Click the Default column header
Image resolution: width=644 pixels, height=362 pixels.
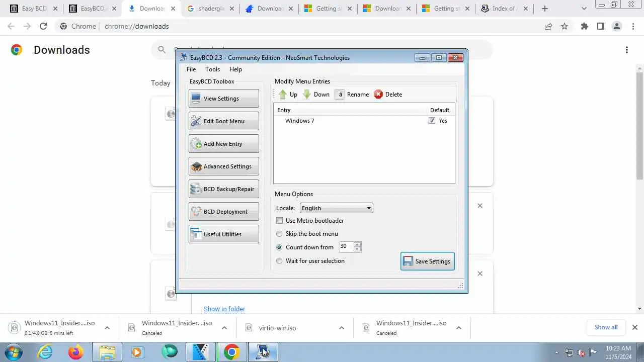(440, 110)
